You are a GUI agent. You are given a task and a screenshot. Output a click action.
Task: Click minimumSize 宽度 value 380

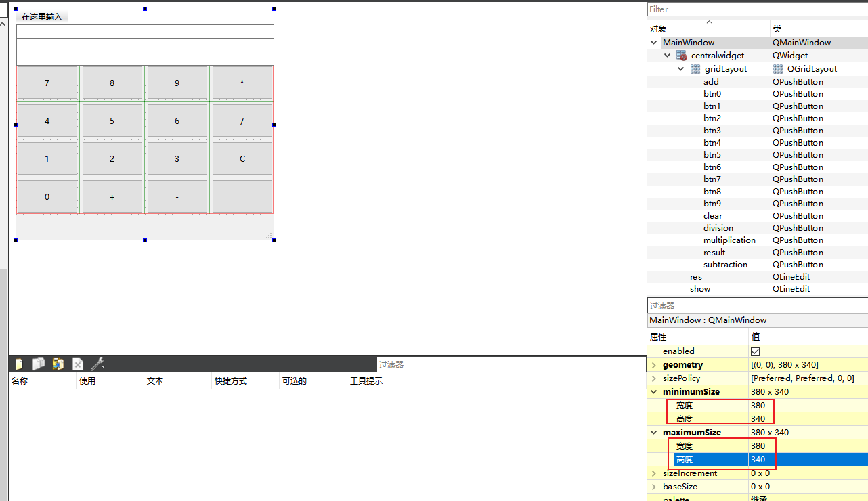808,406
